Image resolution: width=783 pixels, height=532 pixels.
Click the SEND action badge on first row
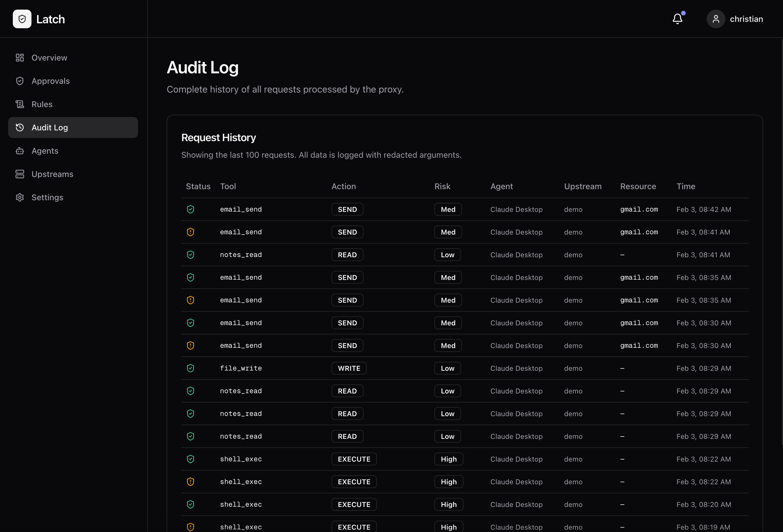[x=347, y=209]
